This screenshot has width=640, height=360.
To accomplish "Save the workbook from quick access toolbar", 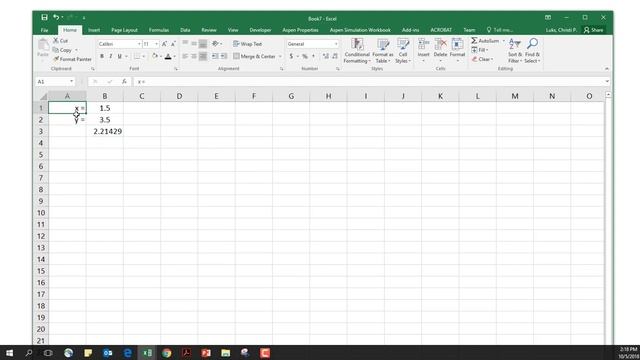I will pyautogui.click(x=44, y=18).
